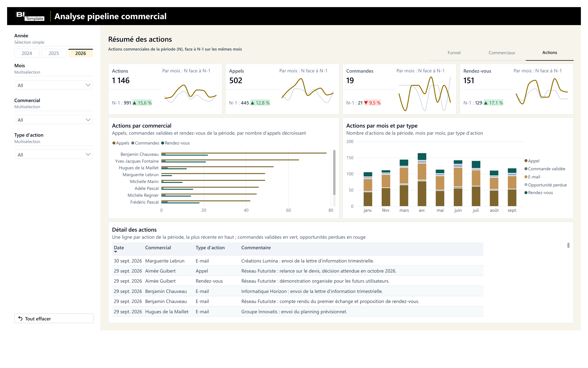Image resolution: width=588 pixels, height=368 pixels.
Task: Click the green up-triangle beside 15,6 %
Action: click(135, 103)
